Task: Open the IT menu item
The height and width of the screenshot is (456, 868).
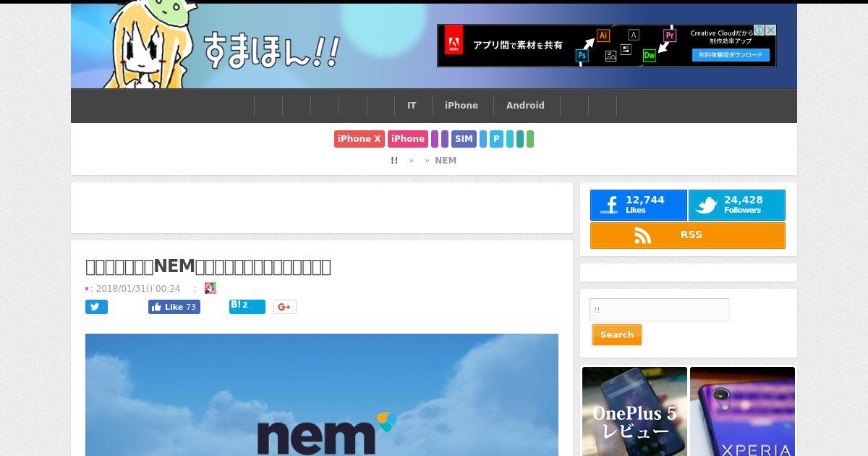Action: (412, 106)
